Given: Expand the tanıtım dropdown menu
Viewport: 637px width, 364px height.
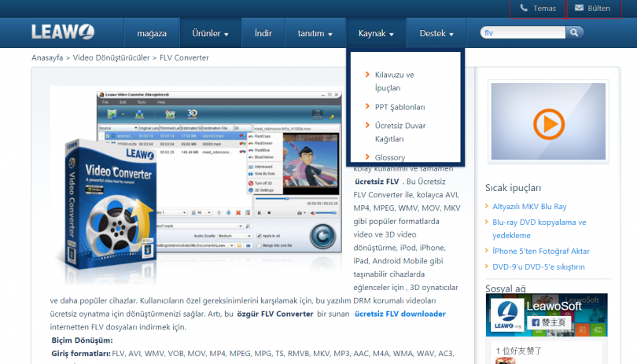Looking at the screenshot, I should click(x=315, y=33).
